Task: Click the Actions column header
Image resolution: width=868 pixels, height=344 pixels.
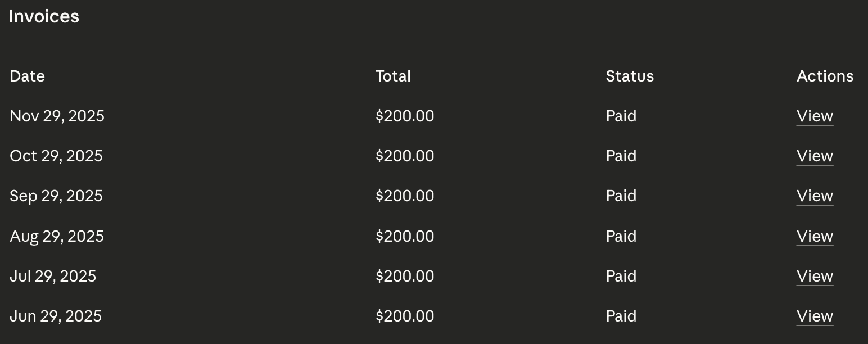Action: click(825, 76)
